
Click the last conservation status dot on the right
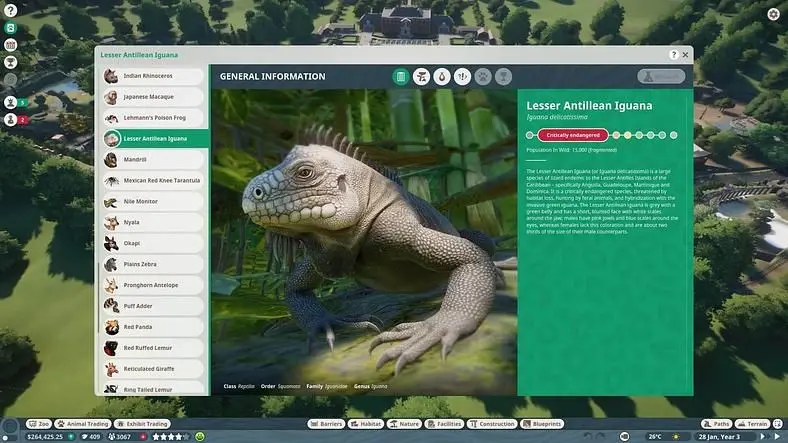point(673,135)
